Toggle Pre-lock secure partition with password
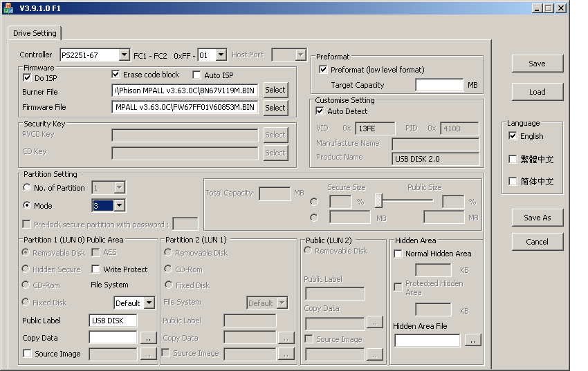The width and height of the screenshot is (588, 371). (x=26, y=224)
